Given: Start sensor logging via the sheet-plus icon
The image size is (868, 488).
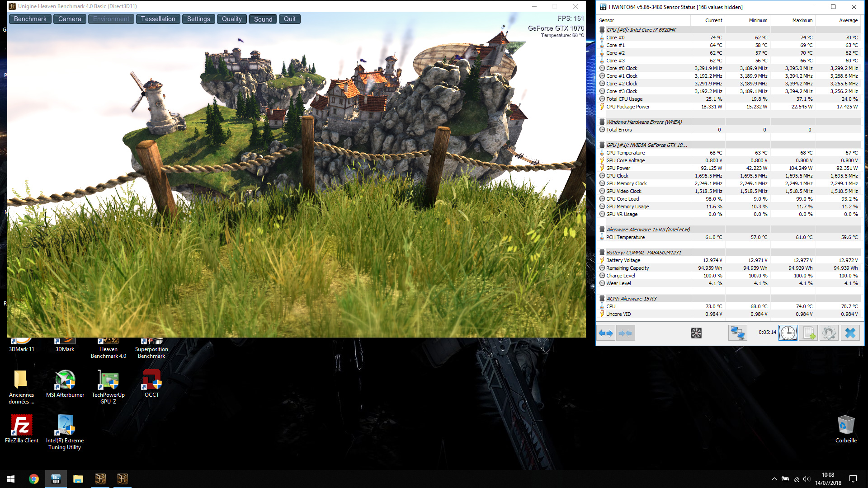Looking at the screenshot, I should (x=809, y=333).
